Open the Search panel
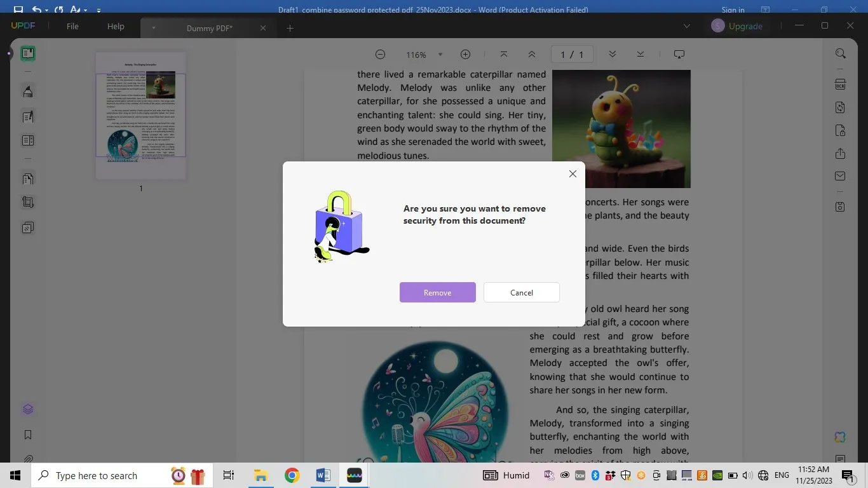Viewport: 868px width, 488px height. [x=840, y=53]
